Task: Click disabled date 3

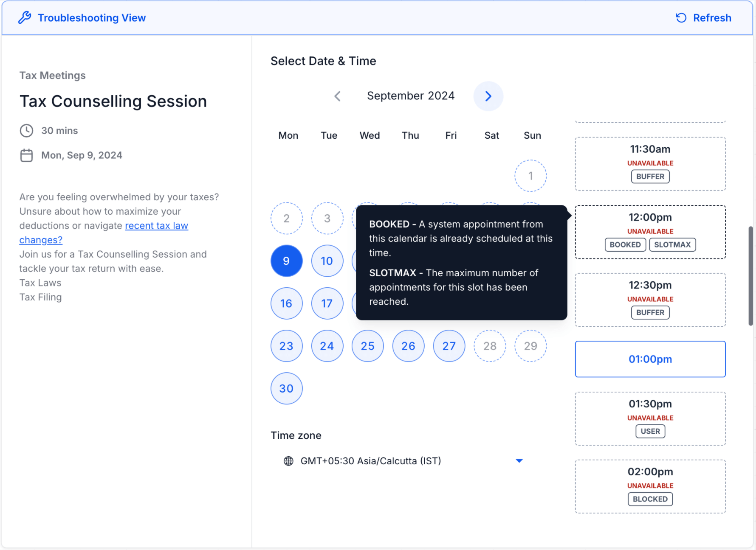Action: [x=327, y=219]
